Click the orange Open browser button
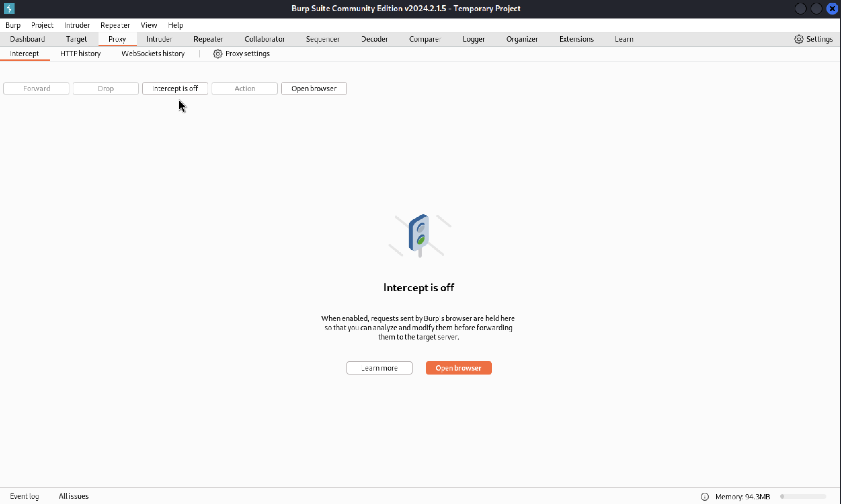841x504 pixels. 459,368
